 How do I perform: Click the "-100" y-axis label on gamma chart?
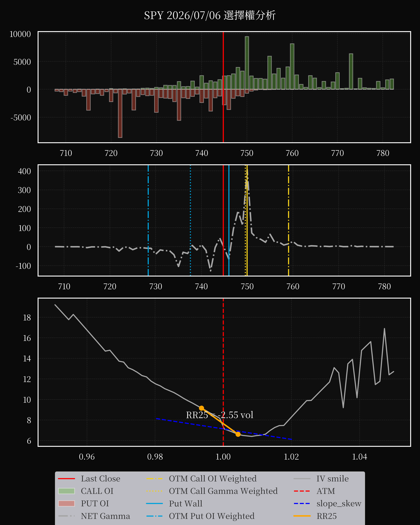[x=23, y=266]
